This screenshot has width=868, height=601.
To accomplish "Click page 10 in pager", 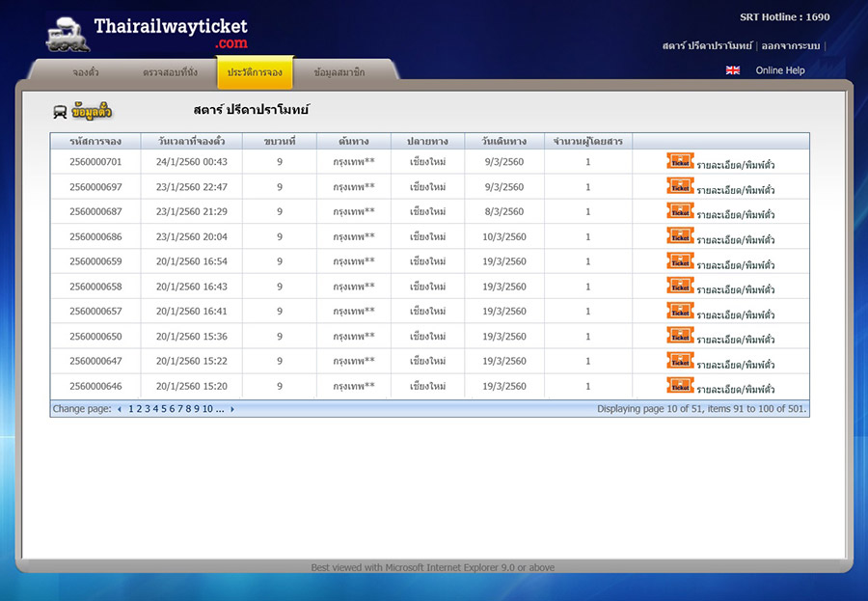I will (207, 409).
